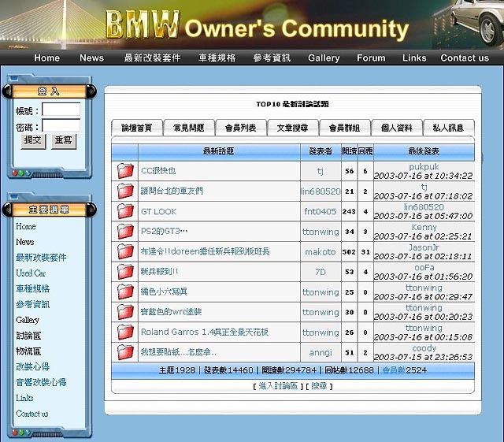View last poster pukpuk's profile
Viewport: 504px width, 442px height.
pos(424,166)
